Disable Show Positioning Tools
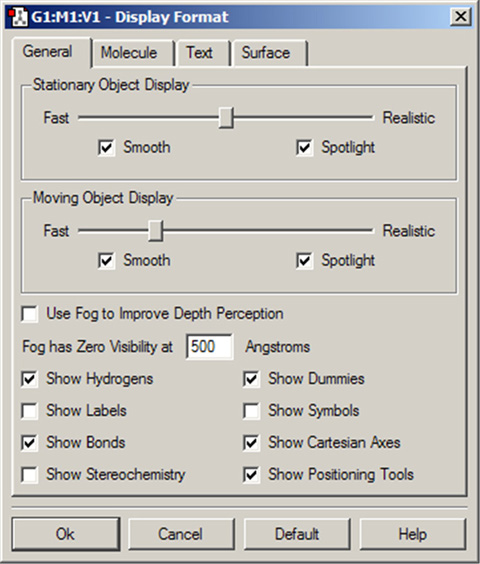The image size is (480, 564). click(251, 474)
